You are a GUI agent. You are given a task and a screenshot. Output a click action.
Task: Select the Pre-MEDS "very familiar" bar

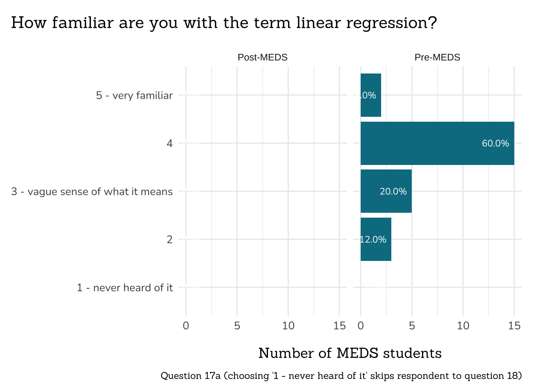(x=371, y=96)
